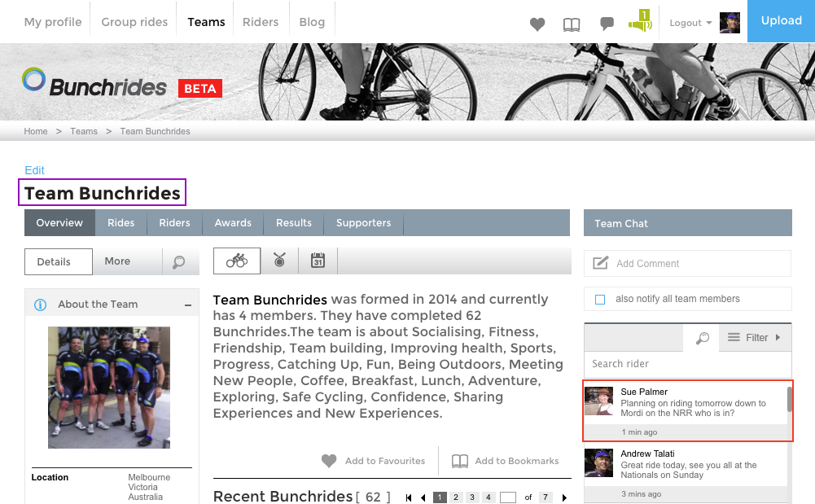Select the bicycle rides view icon
Viewport: 815px width, 504px height.
point(237,261)
